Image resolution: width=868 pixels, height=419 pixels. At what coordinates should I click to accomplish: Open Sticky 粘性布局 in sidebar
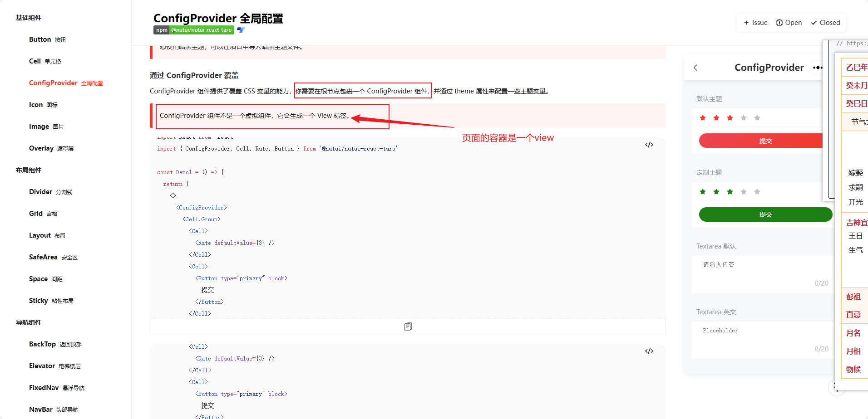pos(51,301)
